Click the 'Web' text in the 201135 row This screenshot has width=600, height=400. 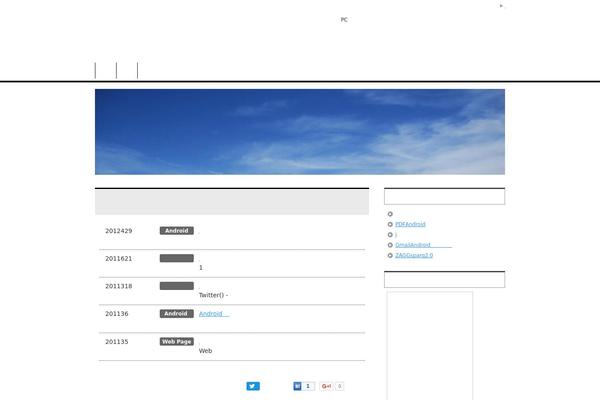coord(205,351)
